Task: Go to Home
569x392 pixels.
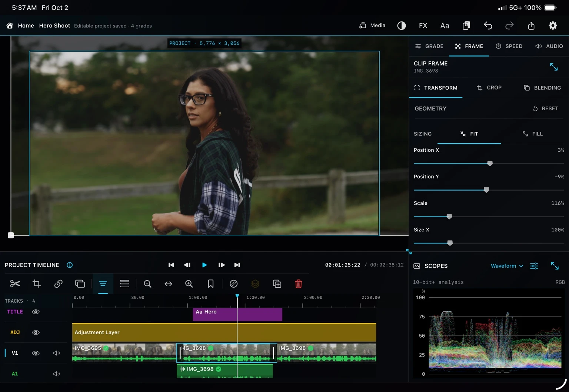Action: [20, 26]
